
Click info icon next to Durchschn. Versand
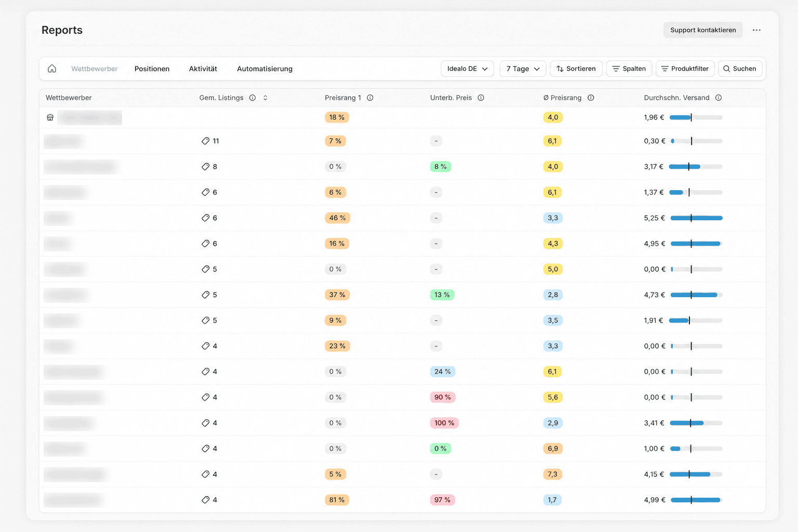click(719, 98)
